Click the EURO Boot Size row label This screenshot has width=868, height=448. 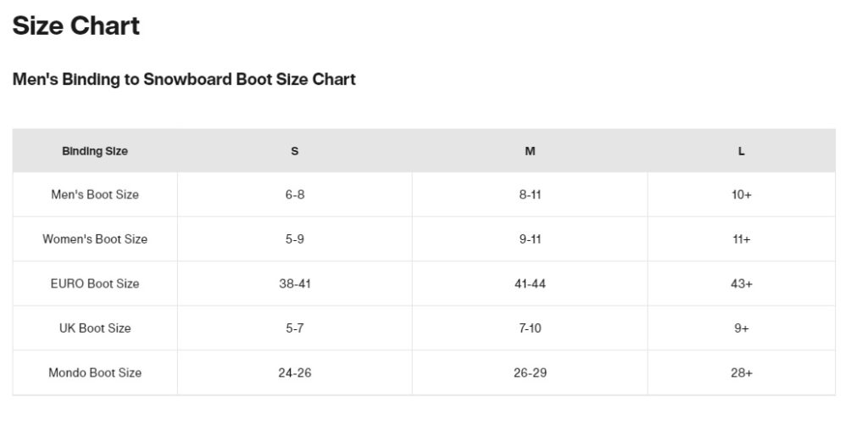95,283
